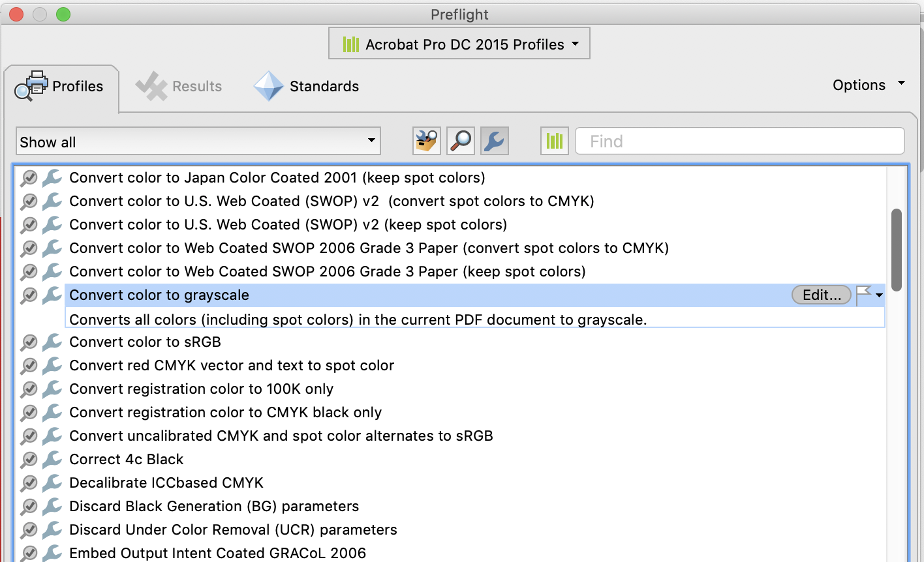Click the wrench icon next to Convert color to sRGB
The width and height of the screenshot is (924, 562).
[52, 342]
